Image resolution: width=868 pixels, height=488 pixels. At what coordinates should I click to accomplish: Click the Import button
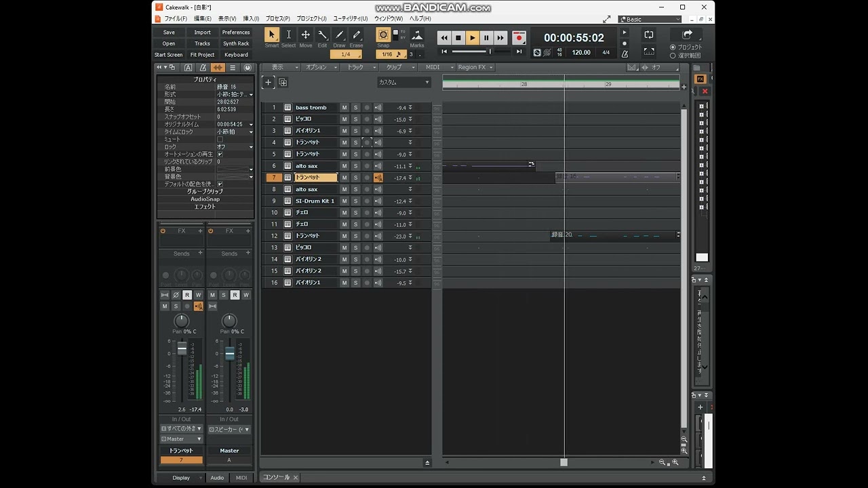202,33
